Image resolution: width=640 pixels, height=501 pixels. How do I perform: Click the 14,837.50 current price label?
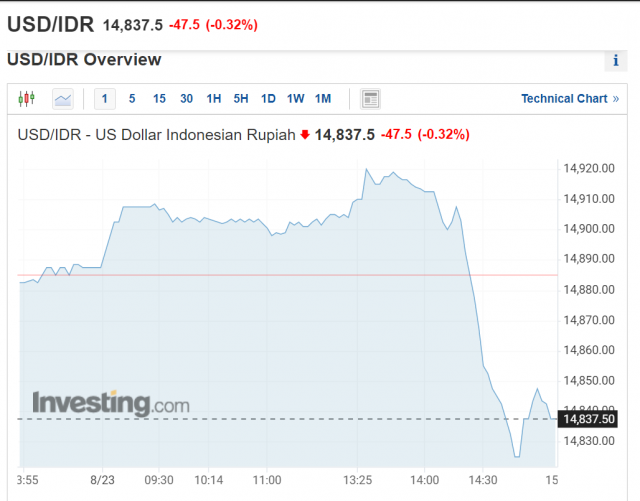click(x=586, y=418)
